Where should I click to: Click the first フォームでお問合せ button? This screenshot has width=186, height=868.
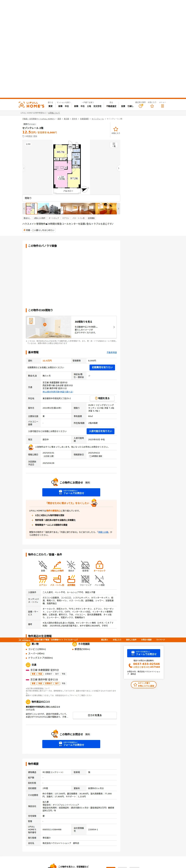coord(71,492)
